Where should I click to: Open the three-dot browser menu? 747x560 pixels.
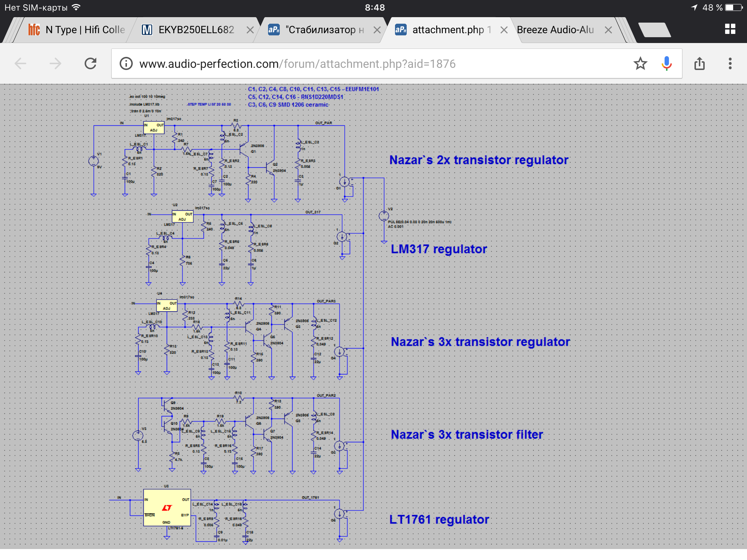(730, 64)
